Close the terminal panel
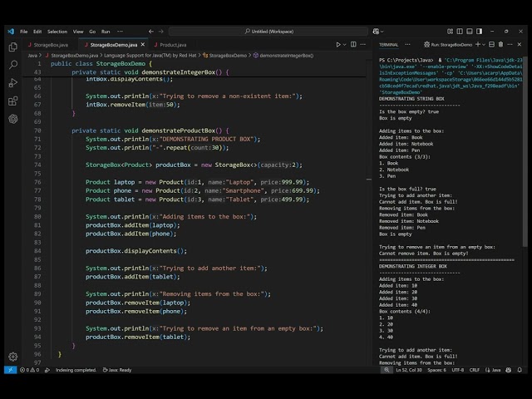This screenshot has height=399, width=532. (520, 44)
